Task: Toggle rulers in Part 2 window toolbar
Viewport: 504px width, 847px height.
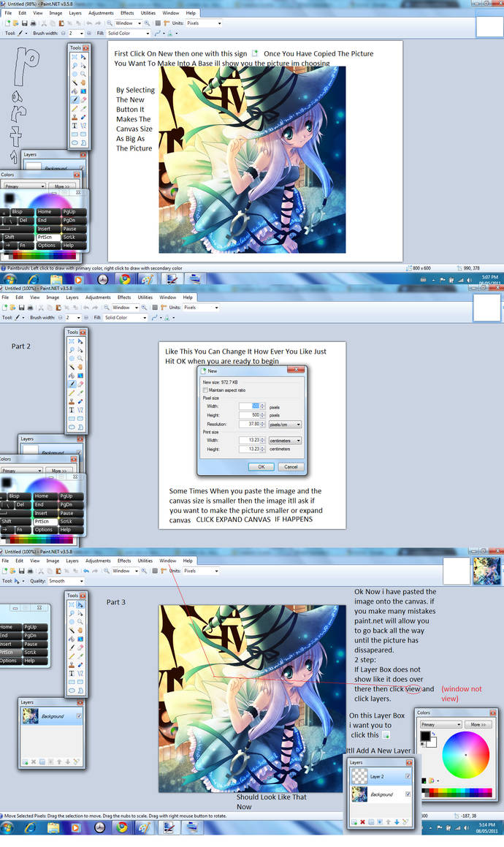Action: coord(163,308)
